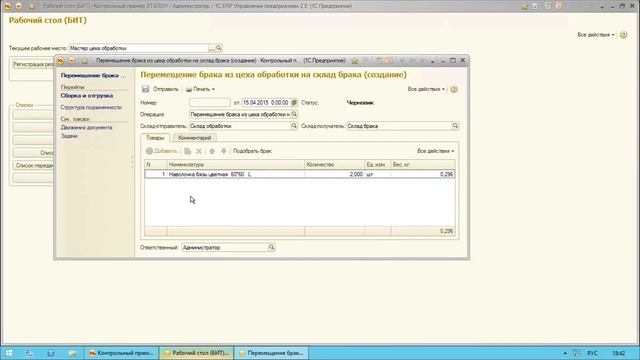Click the Склад обработки sender field
This screenshot has height=360, width=640.
(240, 126)
